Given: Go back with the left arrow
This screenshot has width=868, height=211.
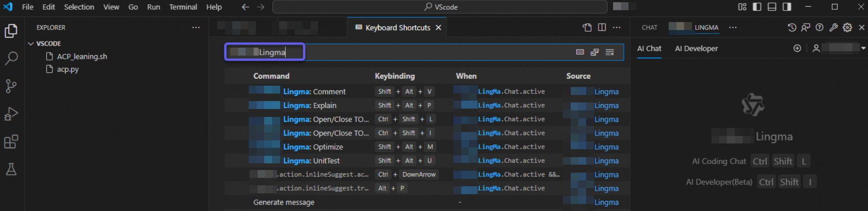Looking at the screenshot, I should pos(246,7).
